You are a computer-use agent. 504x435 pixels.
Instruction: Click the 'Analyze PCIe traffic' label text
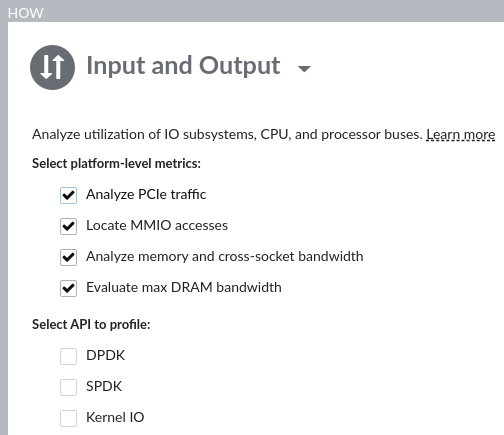coord(146,194)
